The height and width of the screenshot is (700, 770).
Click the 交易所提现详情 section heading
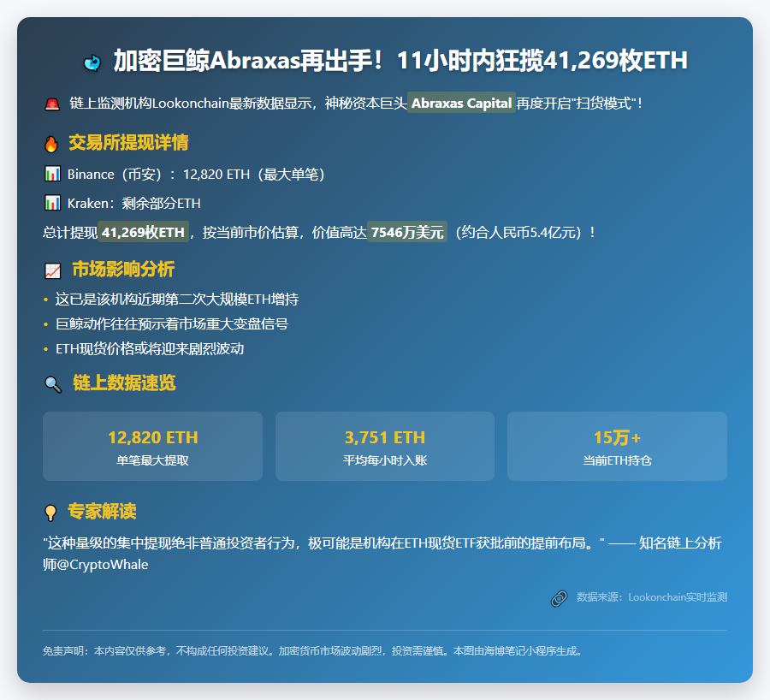pyautogui.click(x=128, y=142)
